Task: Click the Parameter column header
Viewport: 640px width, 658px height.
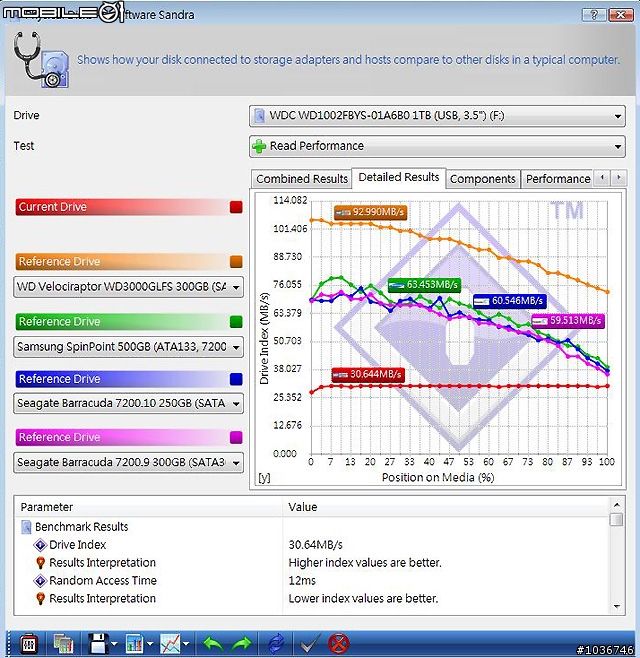Action: click(x=149, y=507)
